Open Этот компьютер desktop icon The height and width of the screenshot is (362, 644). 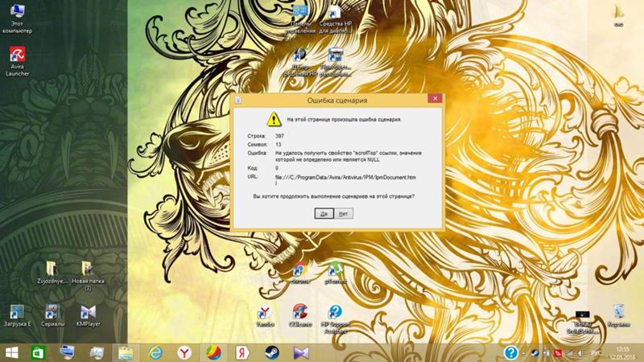point(17,19)
